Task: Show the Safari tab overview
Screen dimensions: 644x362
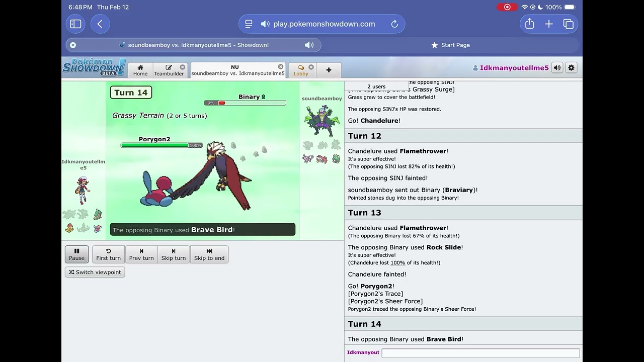Action: coord(569,24)
